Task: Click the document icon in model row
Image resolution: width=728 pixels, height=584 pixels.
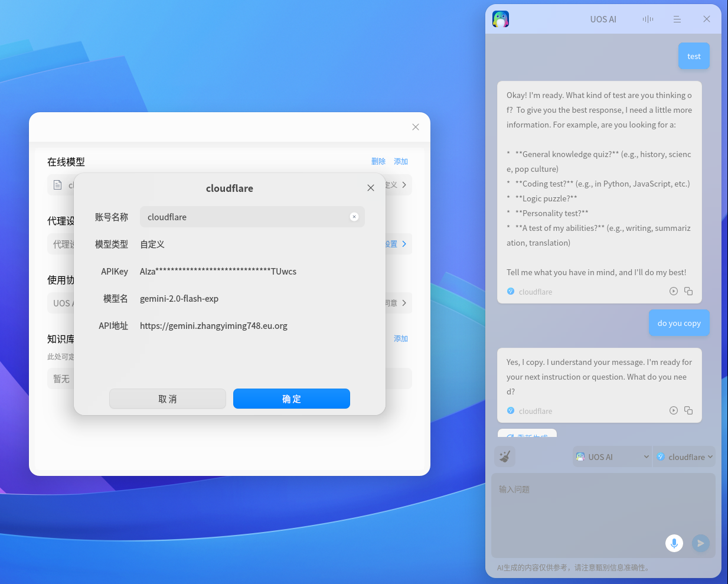Action: pos(57,185)
